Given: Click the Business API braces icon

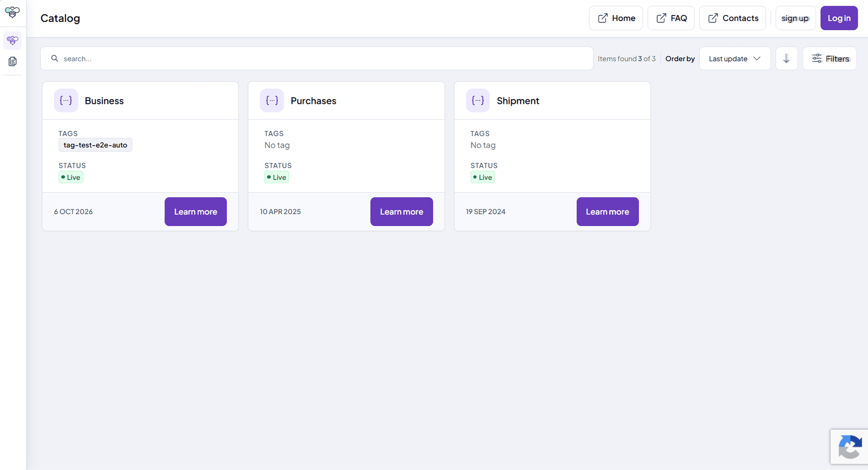Looking at the screenshot, I should [x=66, y=100].
